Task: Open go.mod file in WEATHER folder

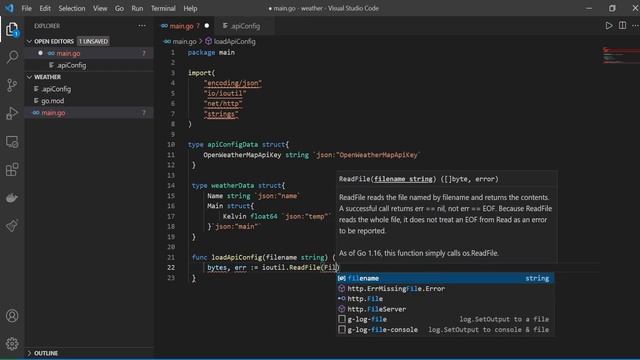Action: pyautogui.click(x=89, y=100)
